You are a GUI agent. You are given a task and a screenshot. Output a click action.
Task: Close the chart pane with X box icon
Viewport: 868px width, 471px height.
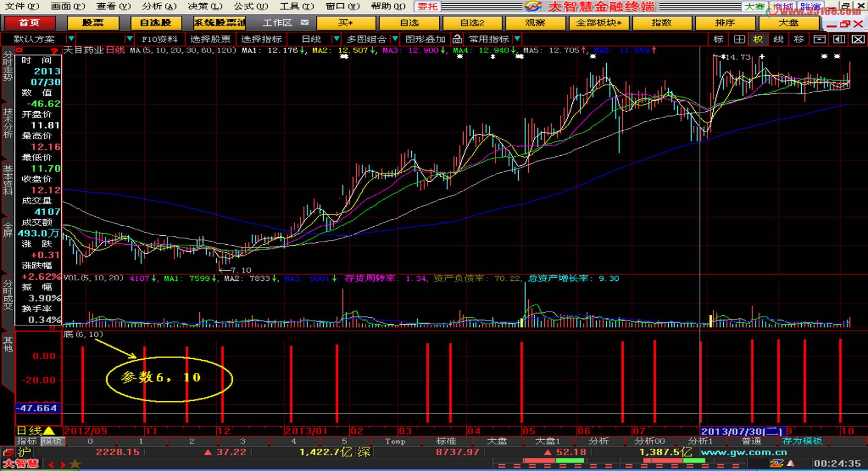(x=858, y=39)
